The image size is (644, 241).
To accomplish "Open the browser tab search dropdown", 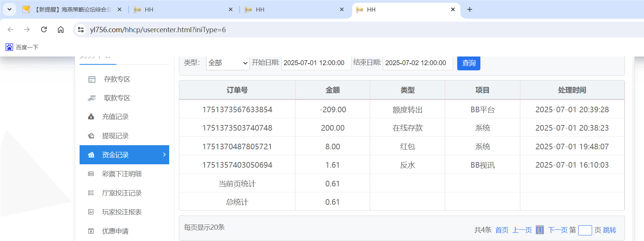I will click(x=9, y=9).
